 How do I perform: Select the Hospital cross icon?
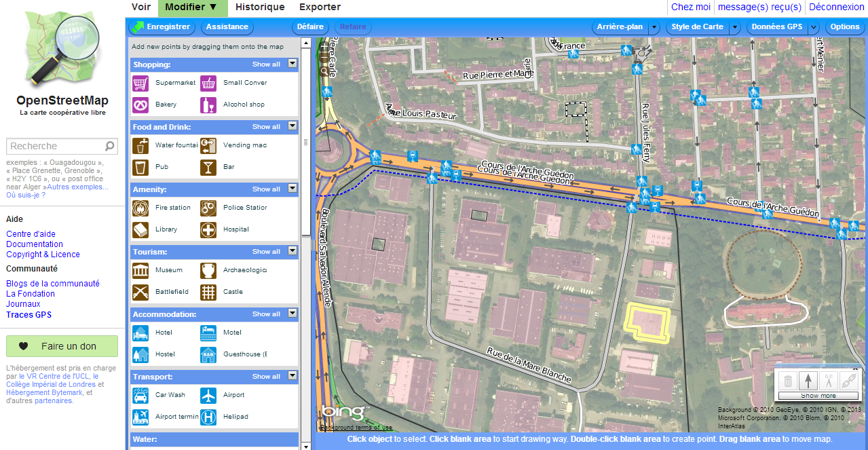click(x=208, y=229)
